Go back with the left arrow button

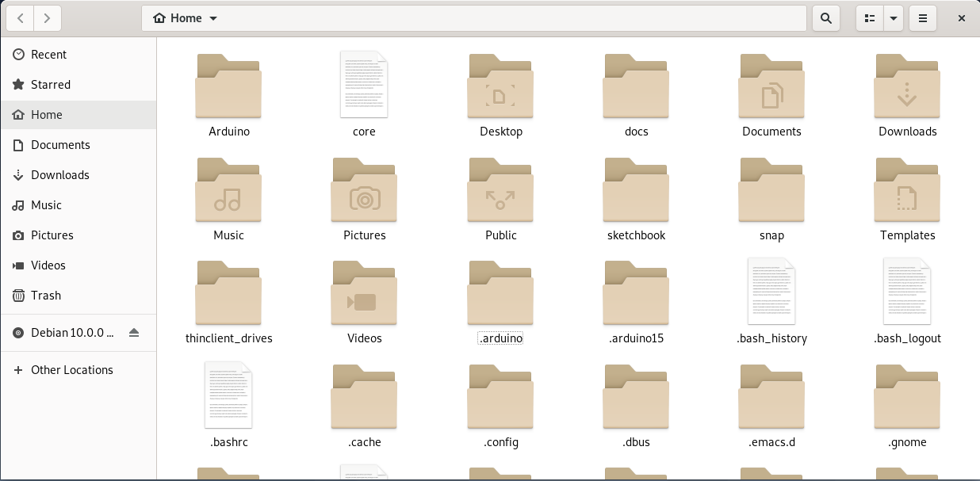tap(20, 17)
